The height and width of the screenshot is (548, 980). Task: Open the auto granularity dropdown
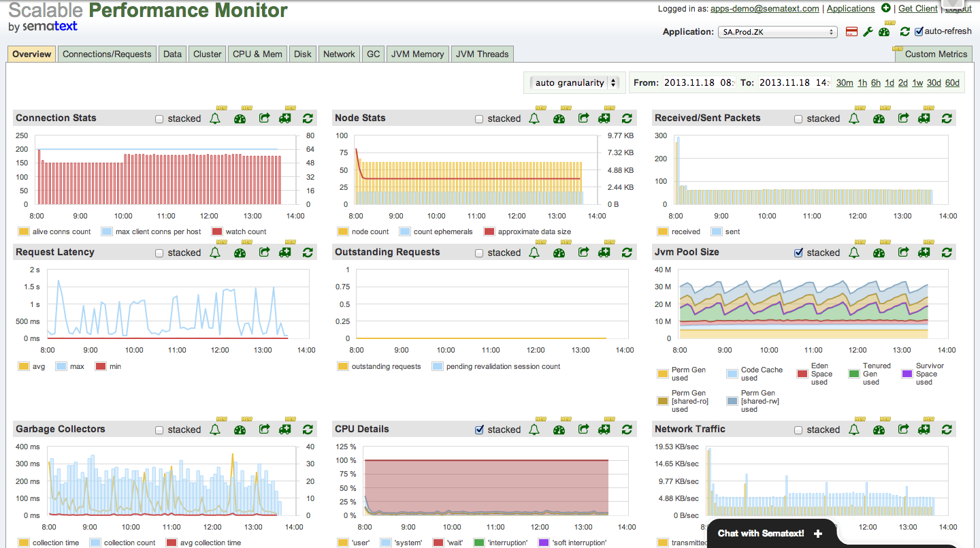[575, 82]
